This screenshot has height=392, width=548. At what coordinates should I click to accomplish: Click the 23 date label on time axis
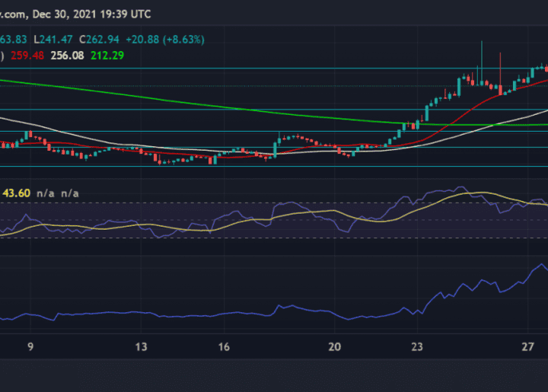pos(416,347)
